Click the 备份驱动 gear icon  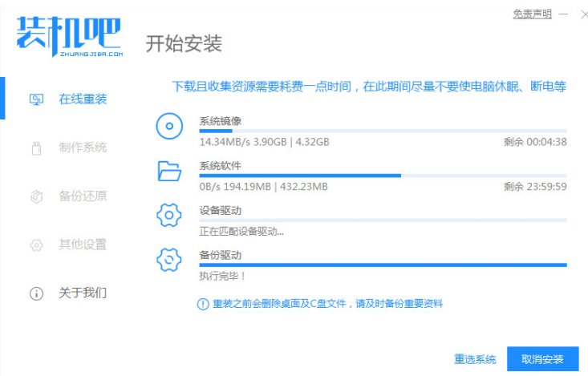coord(169,259)
